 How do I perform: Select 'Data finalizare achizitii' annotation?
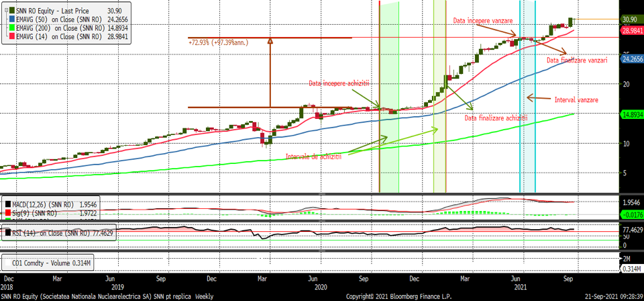496,118
